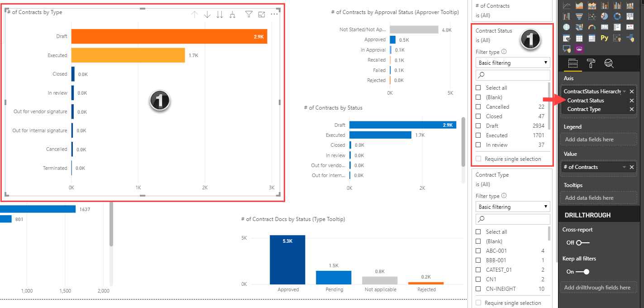Check the Draft contract status checkbox

click(x=478, y=126)
